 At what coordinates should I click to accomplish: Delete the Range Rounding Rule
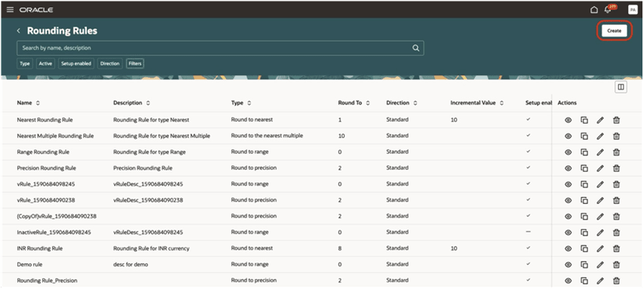pos(616,152)
